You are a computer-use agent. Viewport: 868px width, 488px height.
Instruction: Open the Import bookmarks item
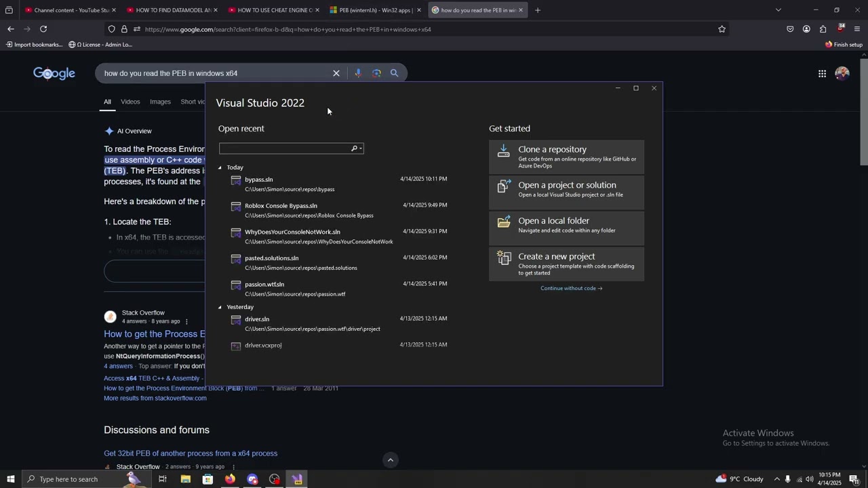[x=34, y=45]
